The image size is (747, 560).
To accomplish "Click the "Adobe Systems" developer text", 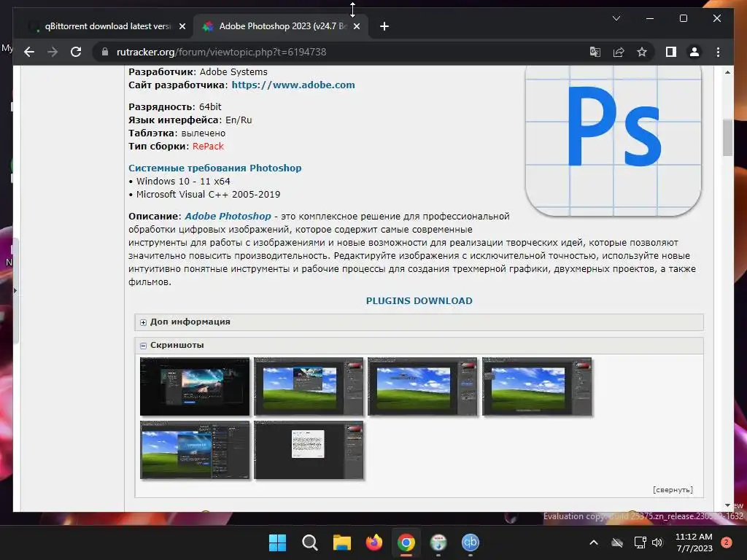I will tap(233, 72).
